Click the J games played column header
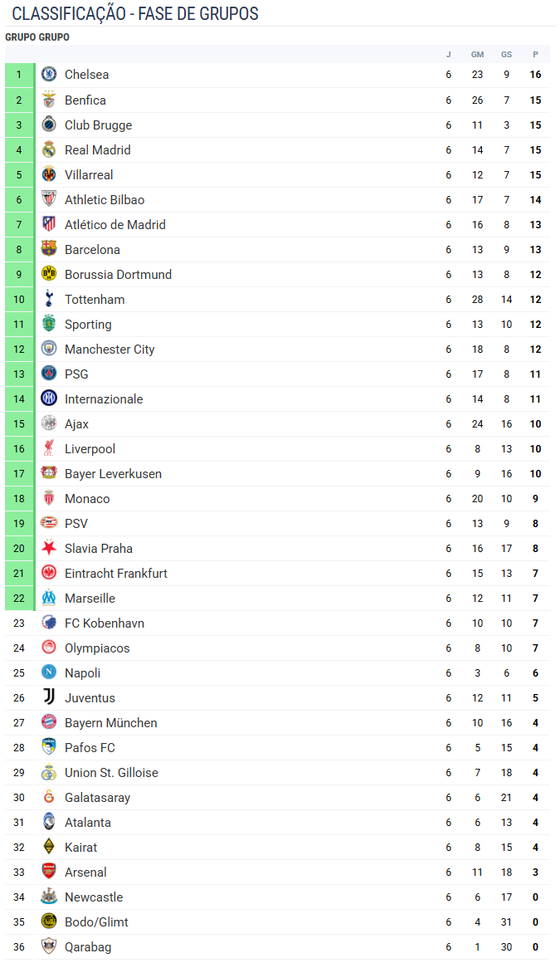The width and height of the screenshot is (560, 963). [x=448, y=55]
